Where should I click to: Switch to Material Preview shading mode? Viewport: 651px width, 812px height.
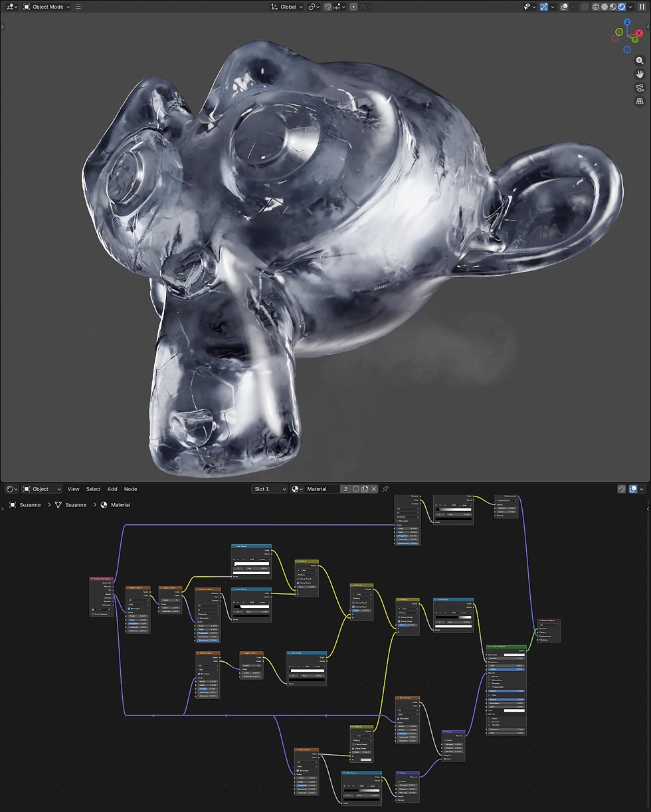point(613,7)
